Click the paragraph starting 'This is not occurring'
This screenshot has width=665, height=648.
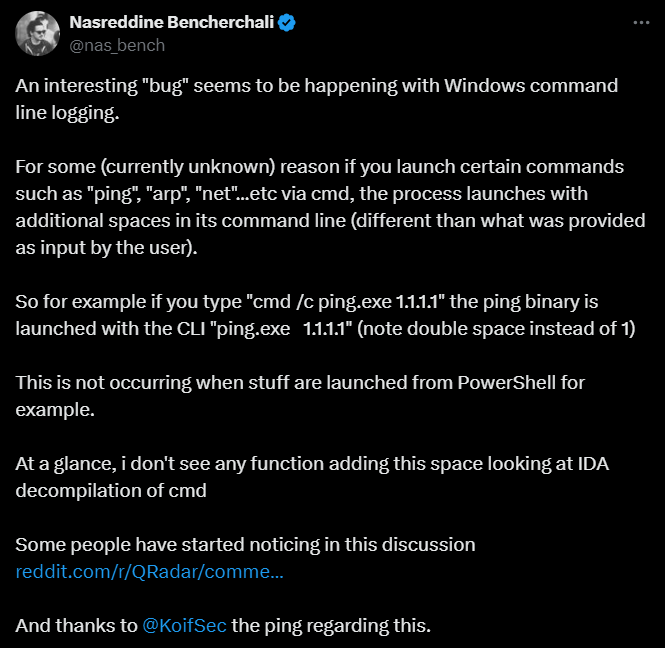coord(300,396)
